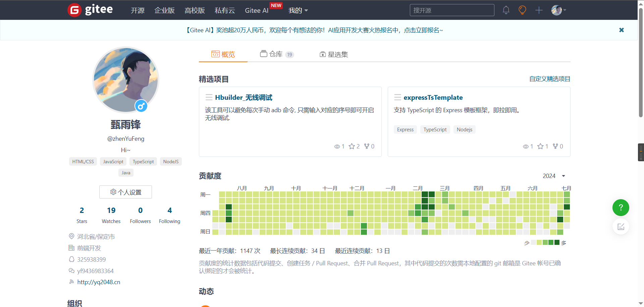Image resolution: width=644 pixels, height=307 pixels.
Task: Click the NodeJS skill tag
Action: click(x=171, y=162)
